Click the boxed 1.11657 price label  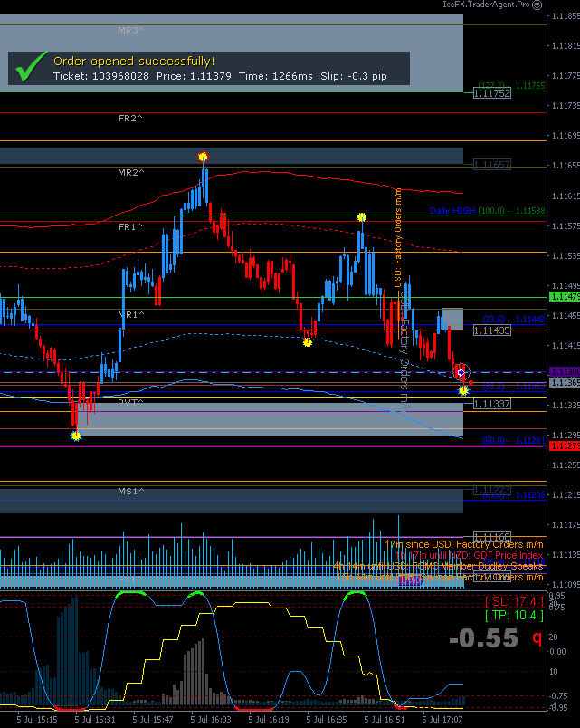(492, 165)
